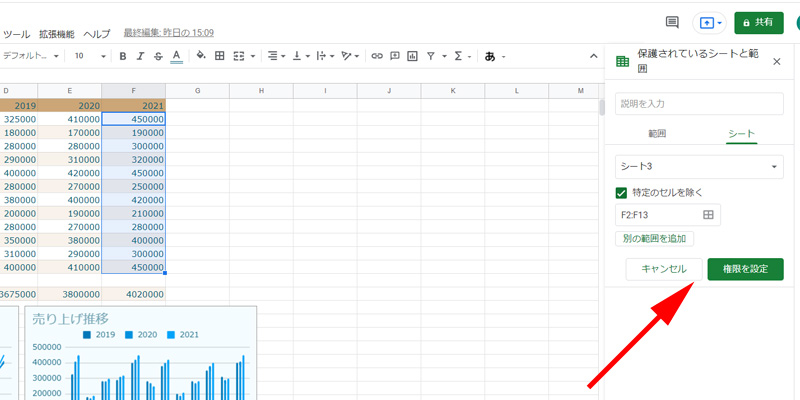This screenshot has height=400, width=800.
Task: Select the 2020 header cell
Action: 69,106
